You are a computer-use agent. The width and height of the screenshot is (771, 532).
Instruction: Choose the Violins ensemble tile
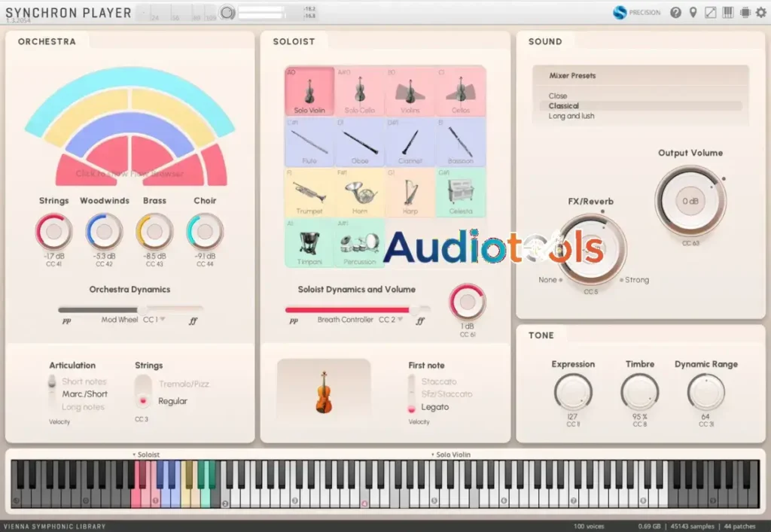coord(410,91)
